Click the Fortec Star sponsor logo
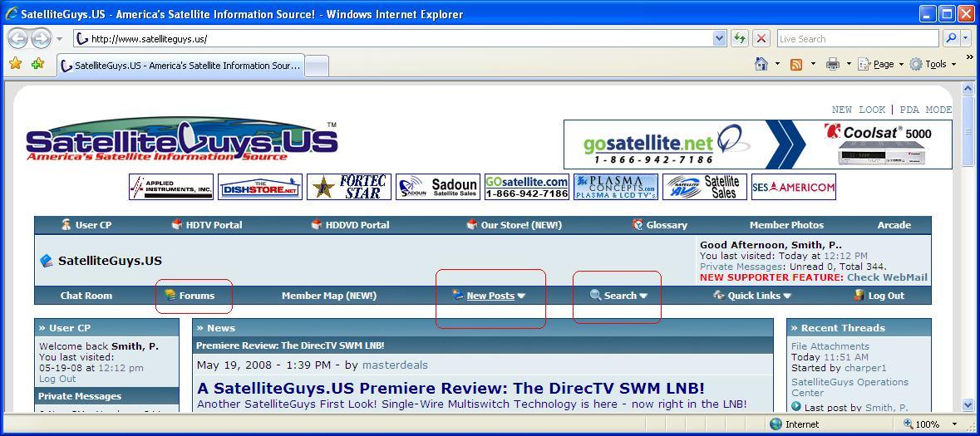 click(349, 187)
